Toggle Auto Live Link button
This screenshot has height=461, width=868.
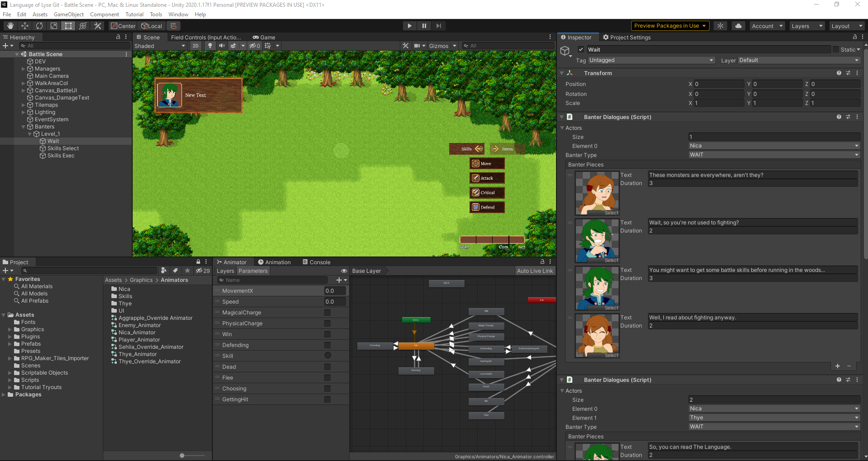[x=535, y=271]
